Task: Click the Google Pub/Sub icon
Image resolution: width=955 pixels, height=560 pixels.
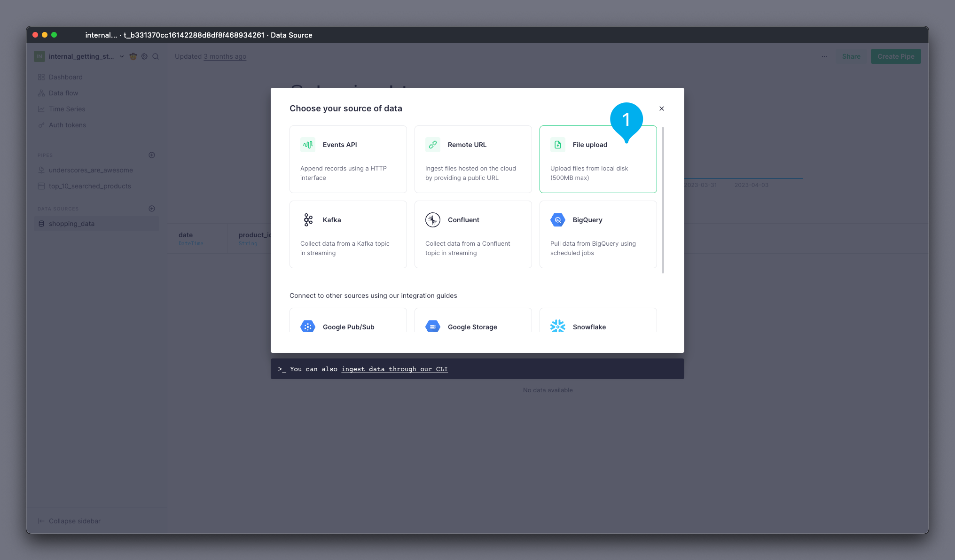Action: point(308,327)
